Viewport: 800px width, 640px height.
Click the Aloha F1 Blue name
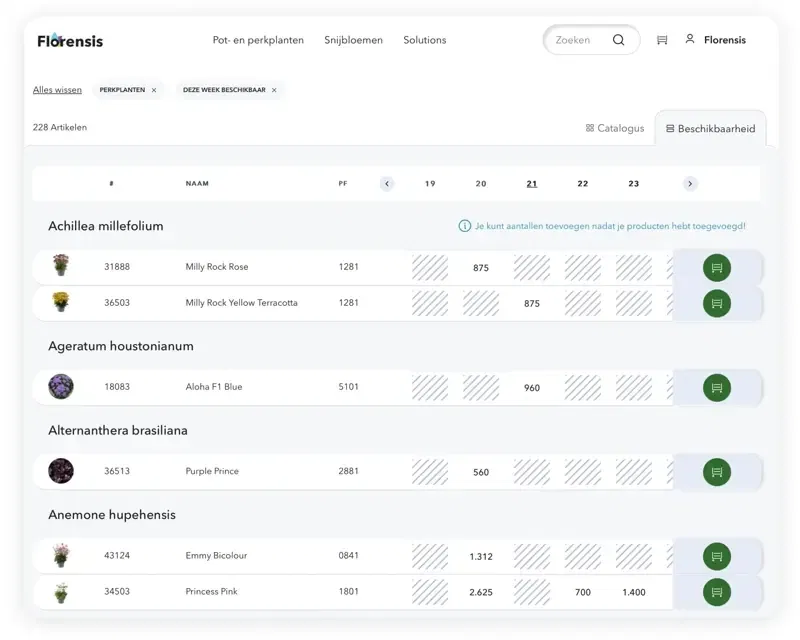coord(214,387)
